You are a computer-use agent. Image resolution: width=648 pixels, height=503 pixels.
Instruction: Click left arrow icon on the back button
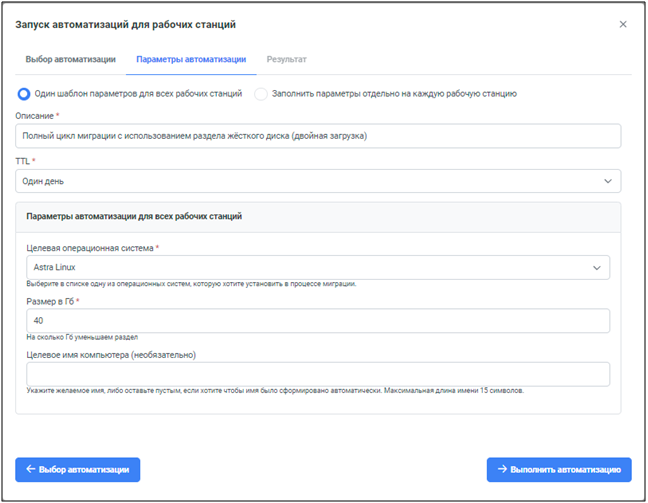tap(31, 469)
